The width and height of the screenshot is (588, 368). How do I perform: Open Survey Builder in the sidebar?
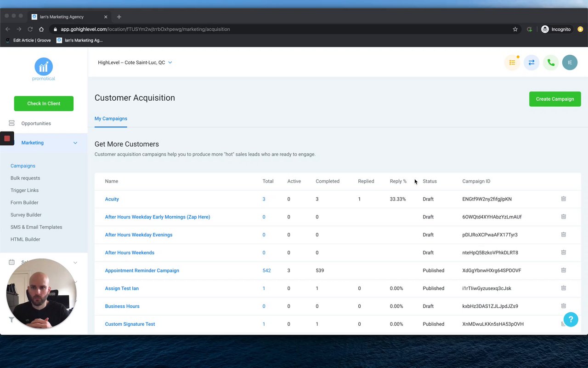26,215
